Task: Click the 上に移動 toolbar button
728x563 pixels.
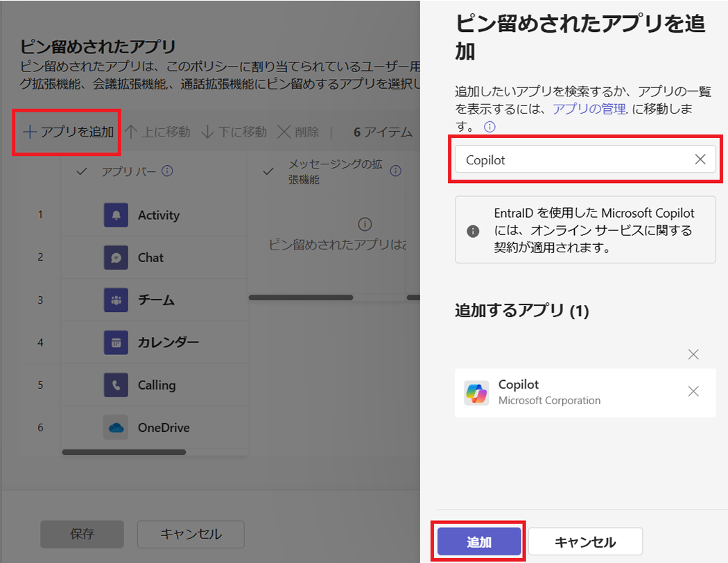Action: tap(158, 132)
